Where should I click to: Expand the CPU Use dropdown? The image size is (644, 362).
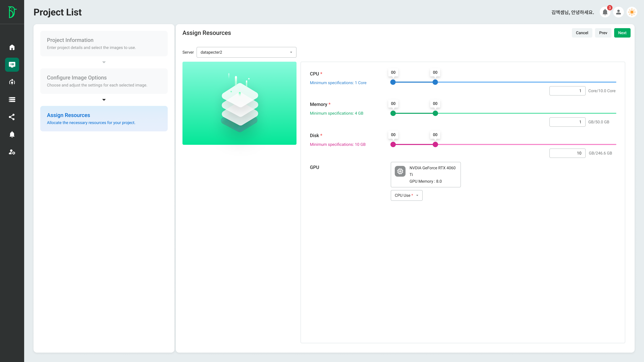click(407, 195)
